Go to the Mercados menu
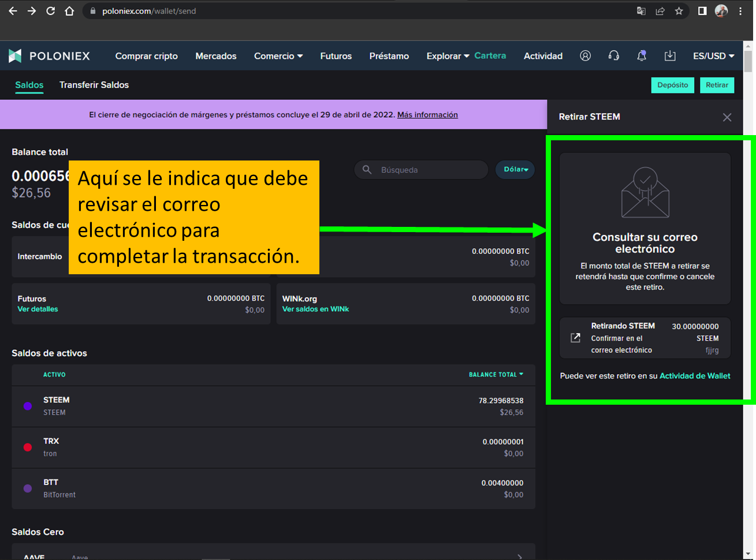The height and width of the screenshot is (560, 756). pos(216,56)
